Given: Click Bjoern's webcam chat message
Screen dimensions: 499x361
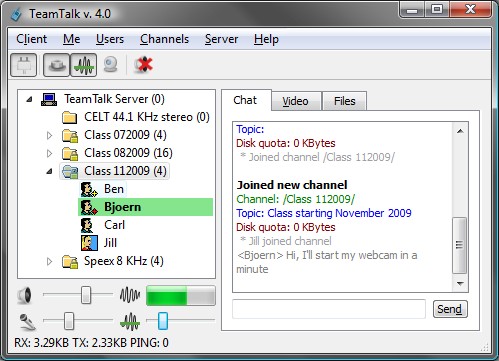Looking at the screenshot, I should 327,262.
